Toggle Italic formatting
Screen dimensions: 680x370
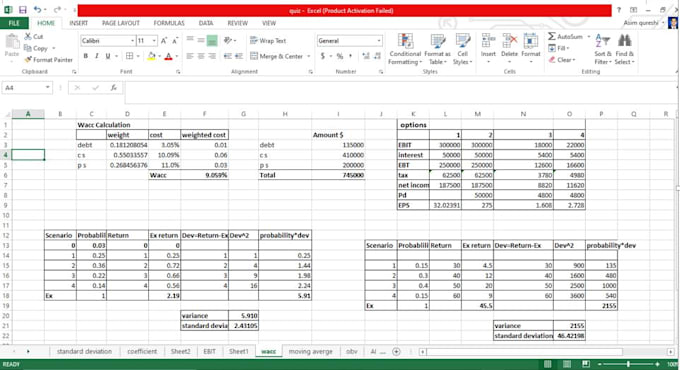(96, 56)
